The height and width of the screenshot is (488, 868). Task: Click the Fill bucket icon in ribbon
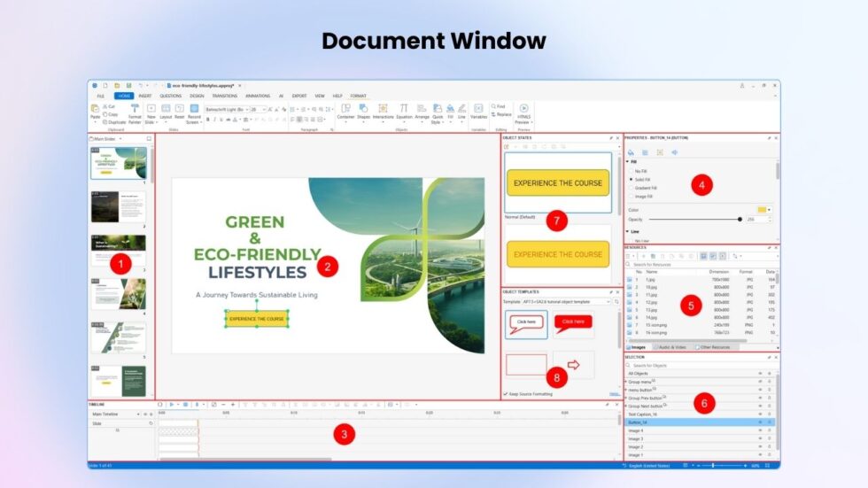point(450,108)
